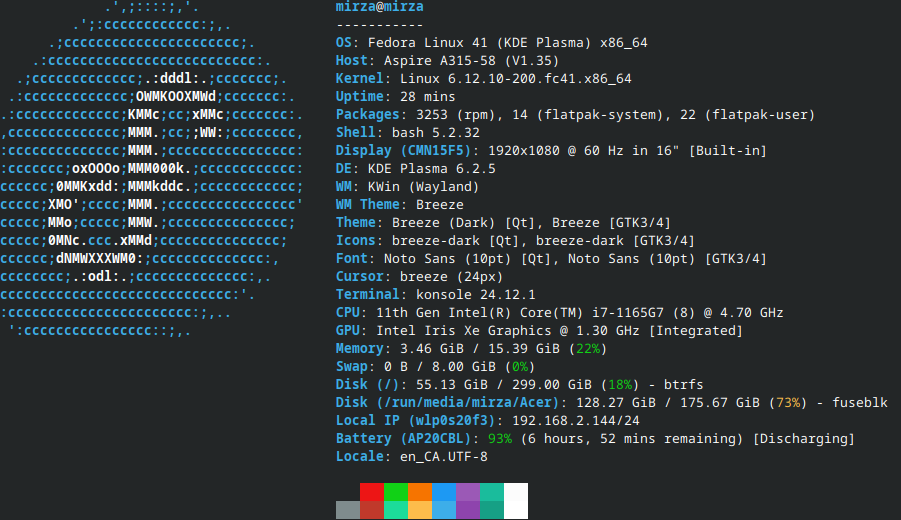Pick the bright red color swatch
The image size is (901, 520).
(x=372, y=492)
